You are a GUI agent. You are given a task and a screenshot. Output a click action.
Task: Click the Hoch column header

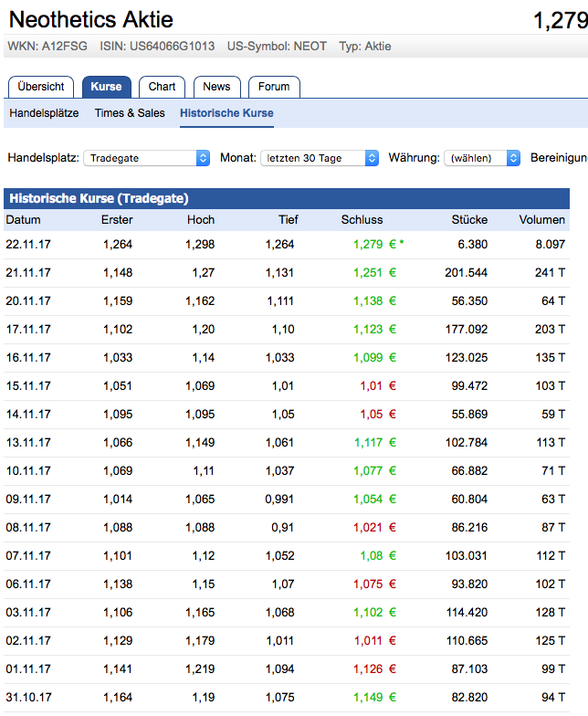201,220
